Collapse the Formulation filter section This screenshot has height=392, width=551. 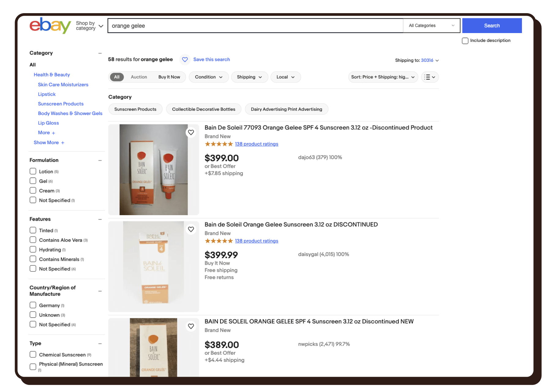pyautogui.click(x=100, y=160)
